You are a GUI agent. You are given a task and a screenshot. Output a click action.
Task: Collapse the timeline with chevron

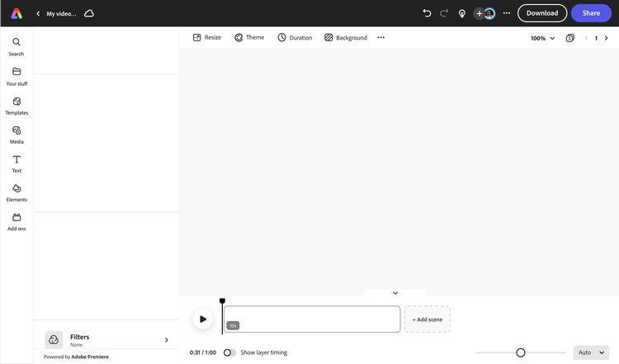(x=395, y=293)
